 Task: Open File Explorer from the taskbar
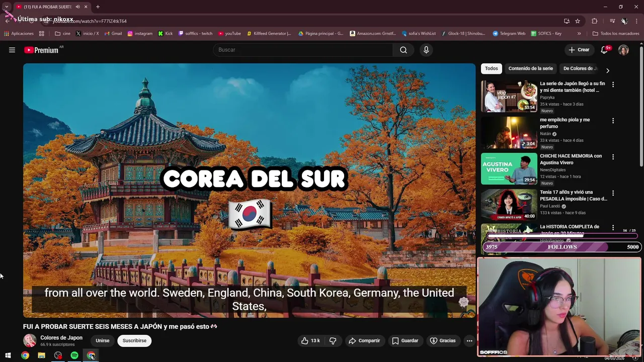pos(41,355)
